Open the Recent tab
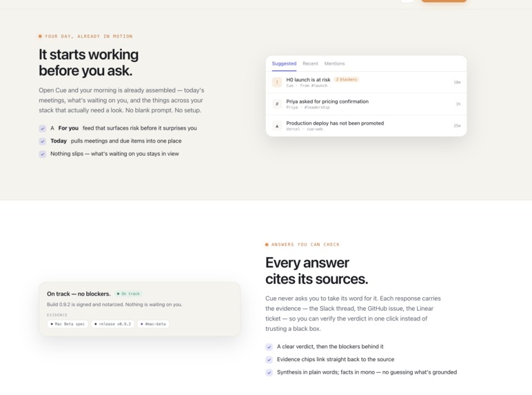Viewport: 532px width, 395px height. coord(310,63)
